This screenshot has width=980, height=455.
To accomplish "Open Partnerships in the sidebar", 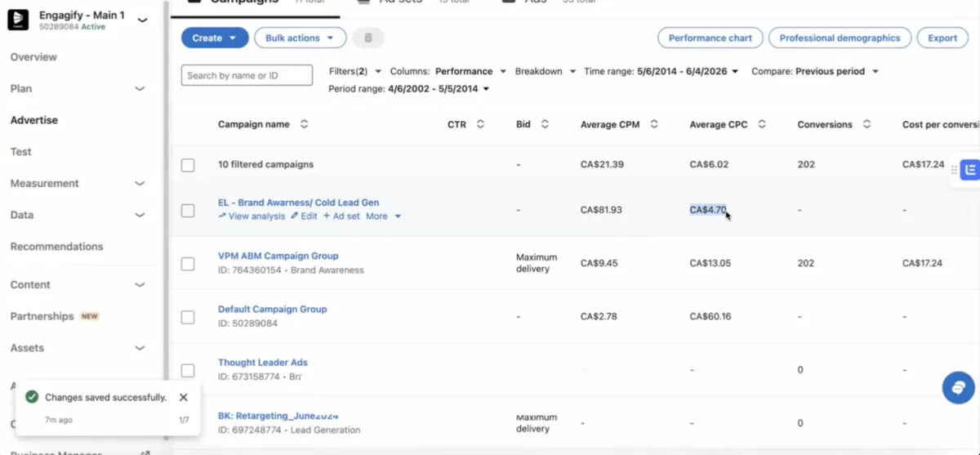I will 42,316.
